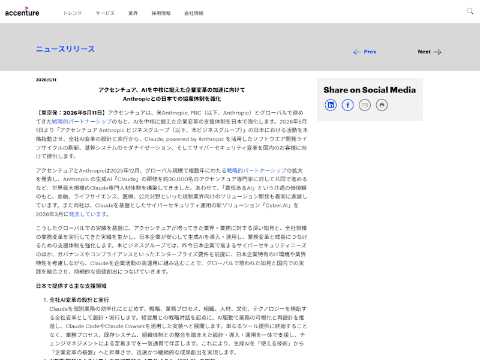Open the 会社情報 navigation menu

pos(194,13)
